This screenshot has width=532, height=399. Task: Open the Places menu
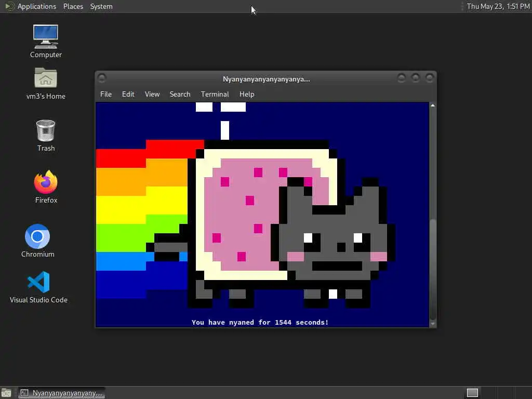click(73, 6)
